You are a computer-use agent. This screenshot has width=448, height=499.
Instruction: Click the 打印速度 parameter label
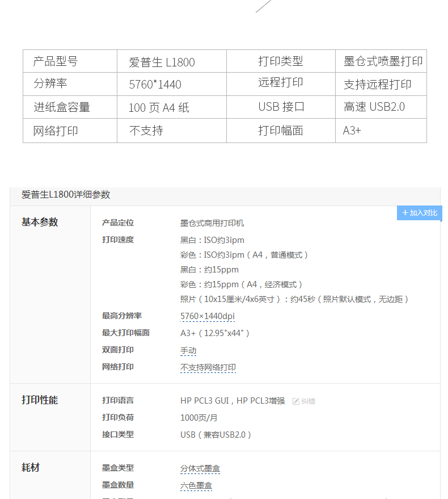point(117,240)
